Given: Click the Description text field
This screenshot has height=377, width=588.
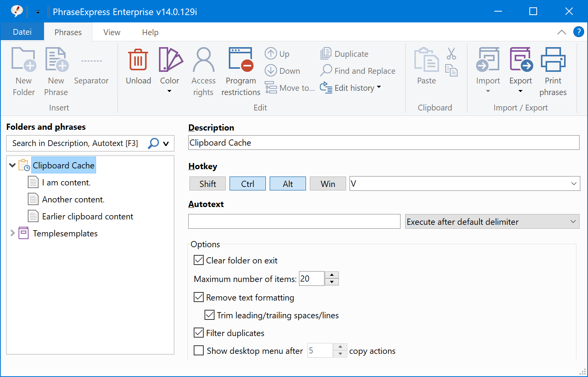Looking at the screenshot, I should (384, 143).
